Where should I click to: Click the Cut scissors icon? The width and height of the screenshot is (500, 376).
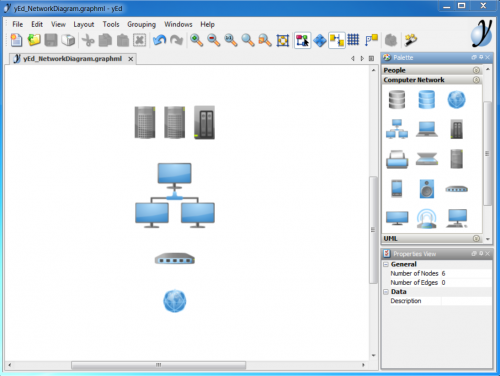(x=88, y=40)
